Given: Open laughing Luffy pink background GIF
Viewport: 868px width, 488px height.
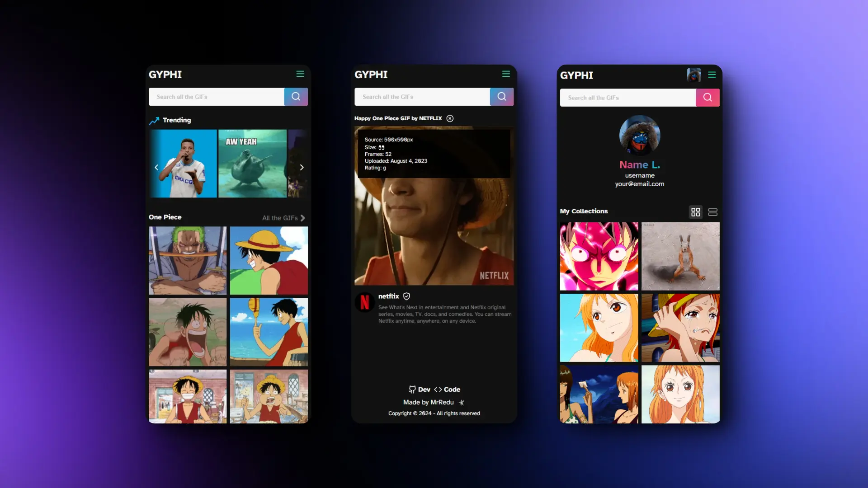Looking at the screenshot, I should coord(188,332).
